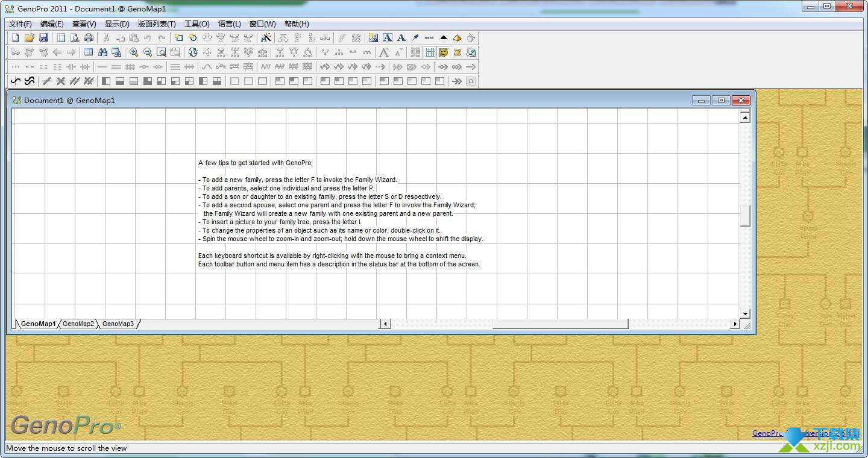Select the dashed line tool icon
Viewport: 868px width, 458px height.
pos(429,38)
